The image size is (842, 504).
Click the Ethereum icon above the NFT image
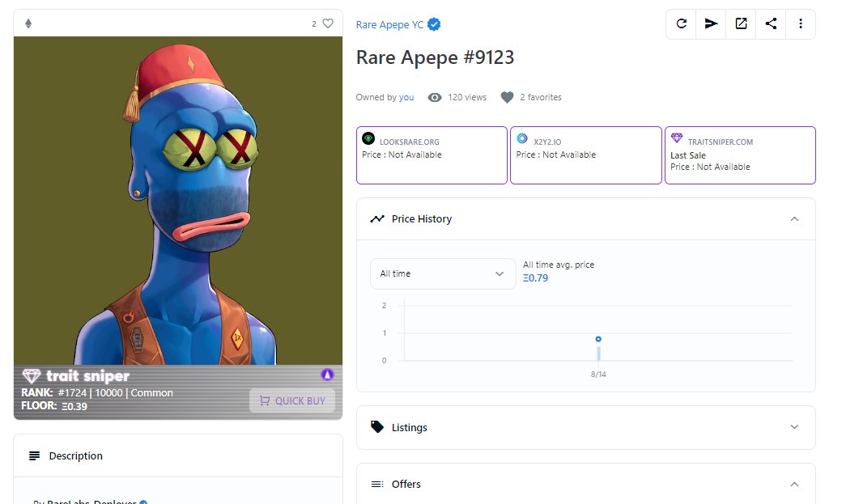coord(28,23)
